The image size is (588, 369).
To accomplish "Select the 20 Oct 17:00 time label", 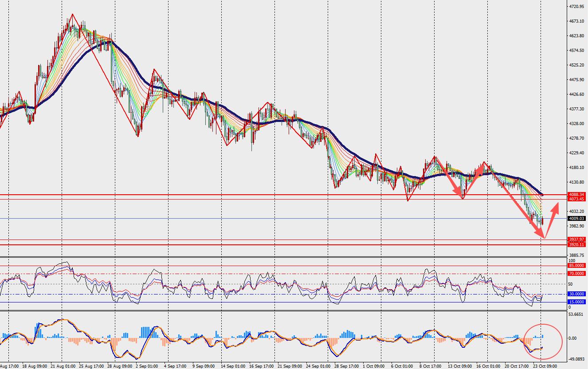I will [517, 366].
